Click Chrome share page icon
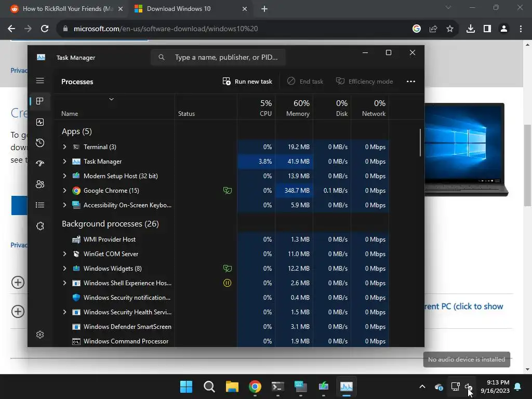 point(433,29)
